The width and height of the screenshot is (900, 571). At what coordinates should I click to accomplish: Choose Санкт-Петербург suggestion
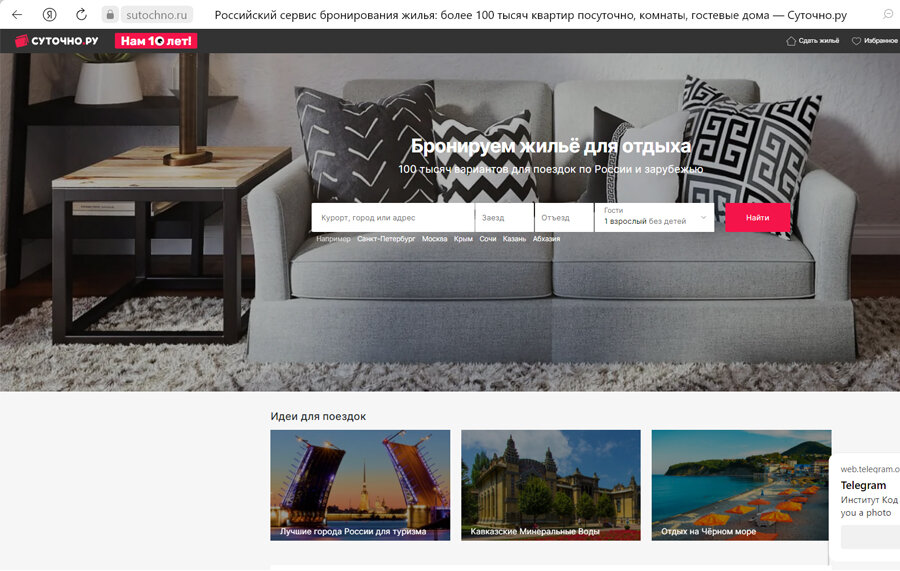pos(386,239)
